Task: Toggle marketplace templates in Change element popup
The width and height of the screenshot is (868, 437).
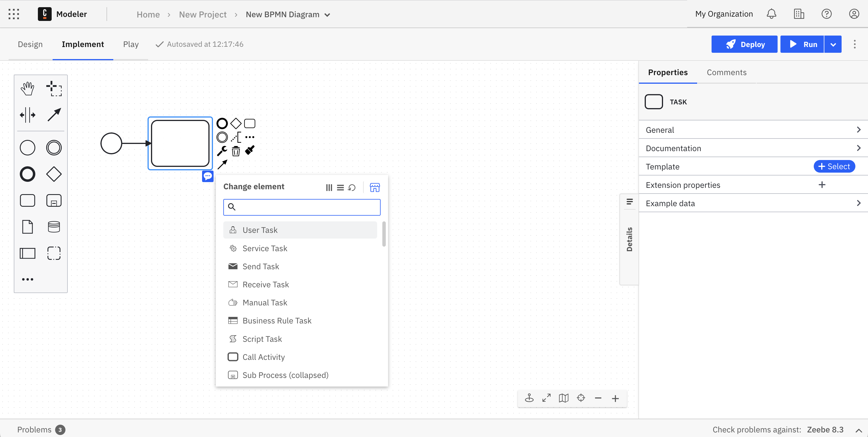Action: pos(375,188)
